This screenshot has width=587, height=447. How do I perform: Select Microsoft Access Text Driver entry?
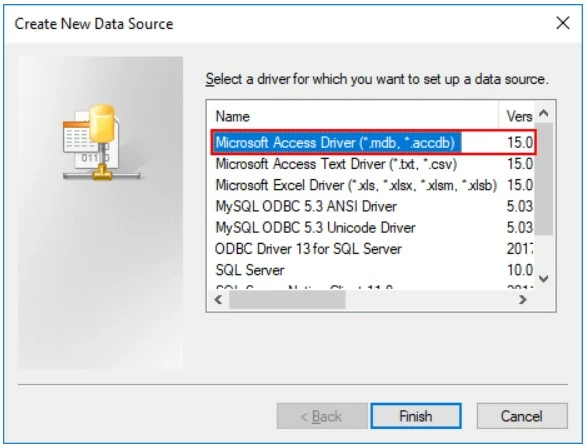point(374,164)
